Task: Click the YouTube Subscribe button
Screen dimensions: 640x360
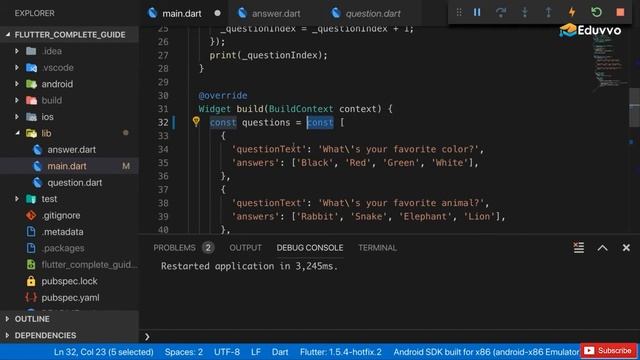Action: (x=609, y=351)
